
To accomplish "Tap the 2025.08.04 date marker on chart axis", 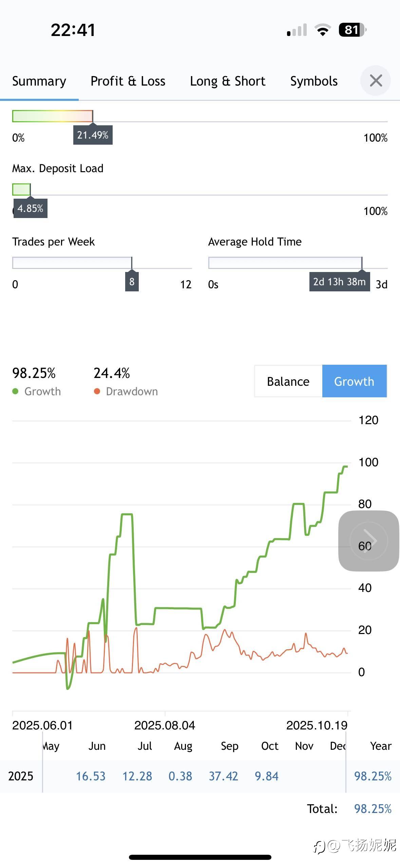I will point(165,725).
